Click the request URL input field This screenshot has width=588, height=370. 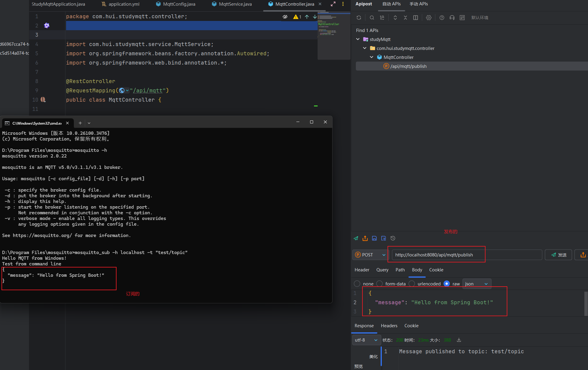(x=466, y=255)
